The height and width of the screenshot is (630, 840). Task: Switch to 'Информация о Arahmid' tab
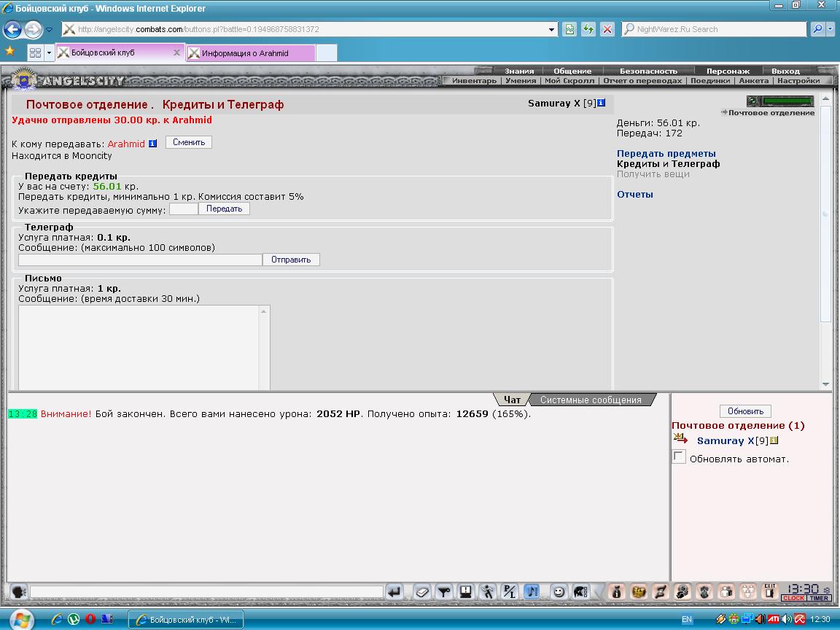[251, 53]
